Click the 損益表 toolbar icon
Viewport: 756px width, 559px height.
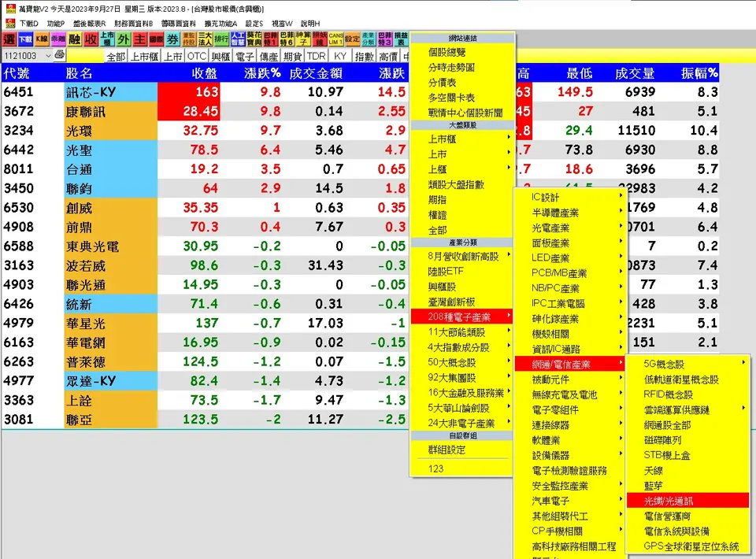pyautogui.click(x=401, y=39)
